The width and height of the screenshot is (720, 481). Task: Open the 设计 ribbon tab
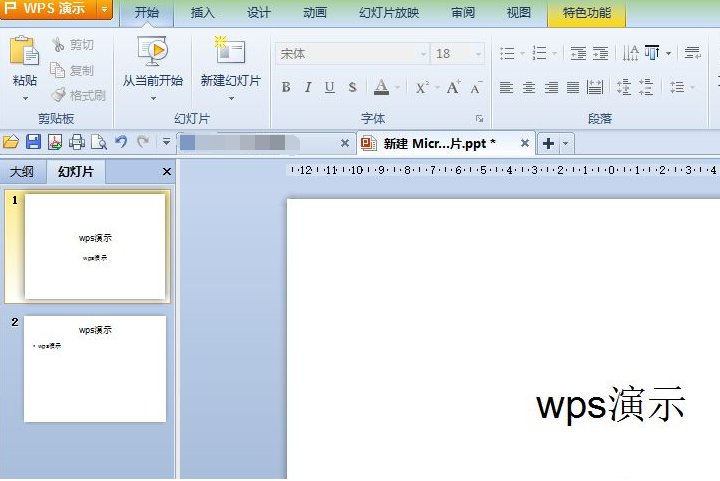pyautogui.click(x=259, y=12)
